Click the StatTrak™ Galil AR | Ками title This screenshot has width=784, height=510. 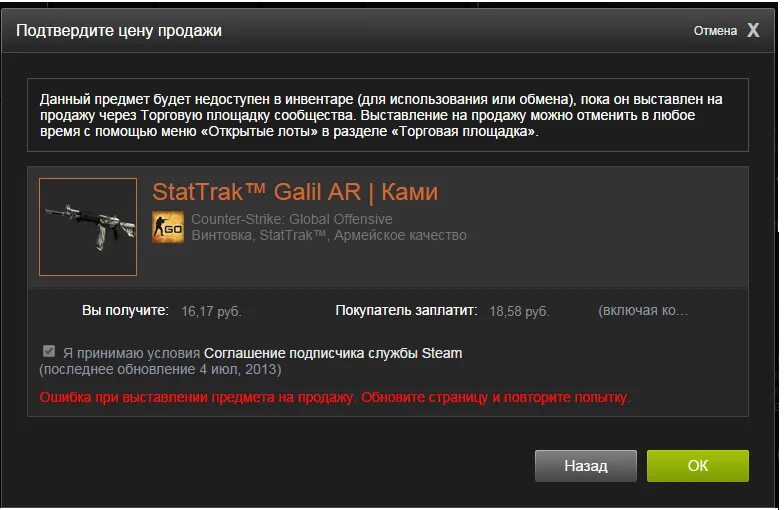click(x=295, y=192)
